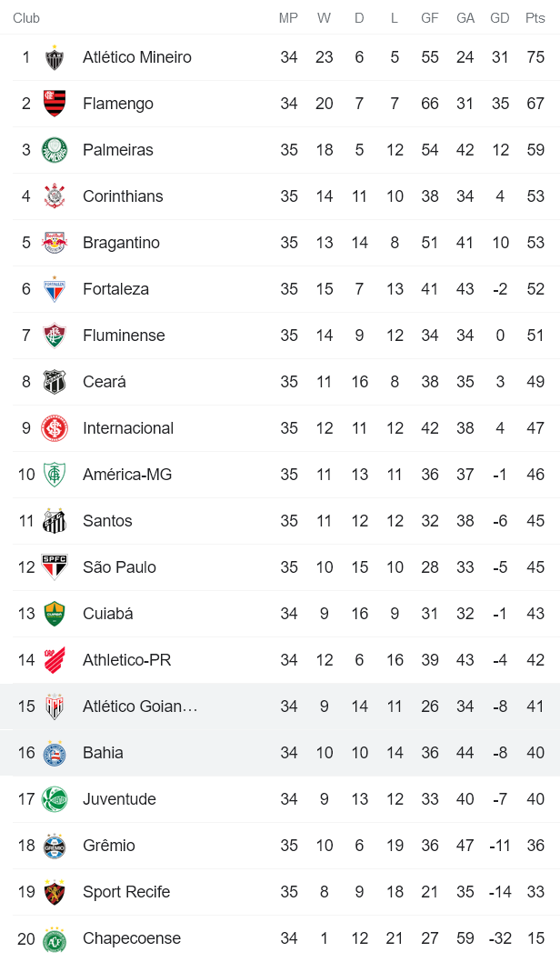
Task: Click the GD column header
Action: click(x=500, y=16)
